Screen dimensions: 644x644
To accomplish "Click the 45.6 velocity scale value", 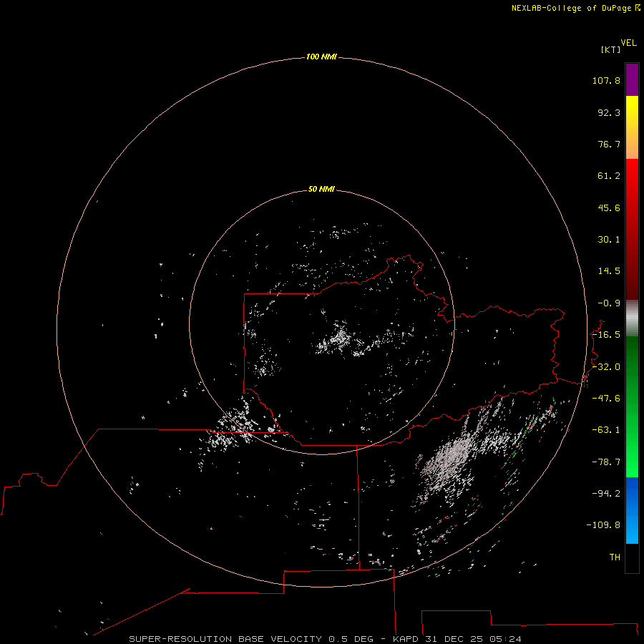I will pyautogui.click(x=609, y=208).
